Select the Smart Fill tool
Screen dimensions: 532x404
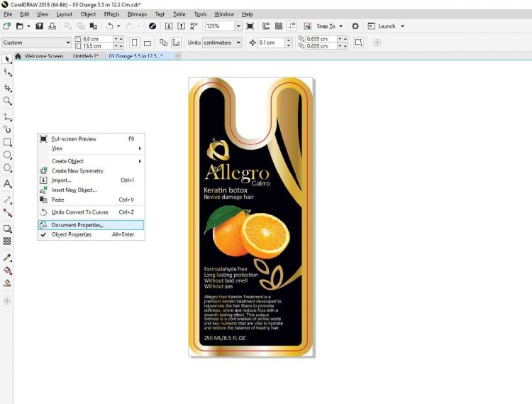7,283
